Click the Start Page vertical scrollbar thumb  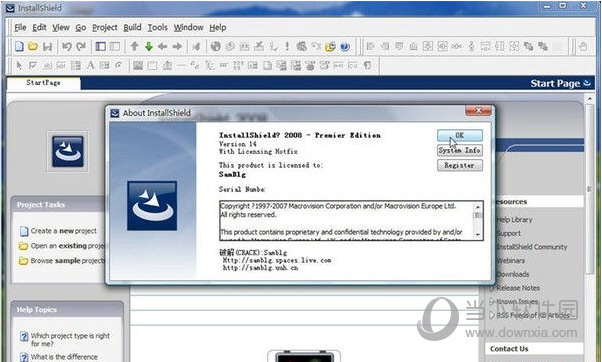(590, 189)
